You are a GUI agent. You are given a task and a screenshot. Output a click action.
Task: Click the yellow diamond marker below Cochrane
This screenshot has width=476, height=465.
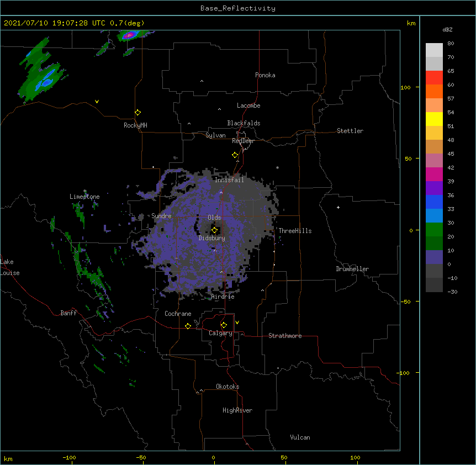coord(188,326)
